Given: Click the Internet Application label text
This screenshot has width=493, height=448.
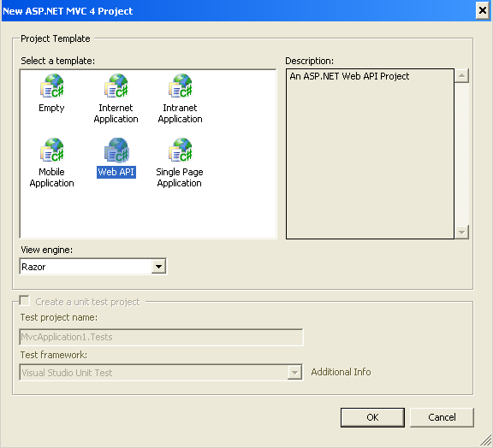Looking at the screenshot, I should click(116, 114).
